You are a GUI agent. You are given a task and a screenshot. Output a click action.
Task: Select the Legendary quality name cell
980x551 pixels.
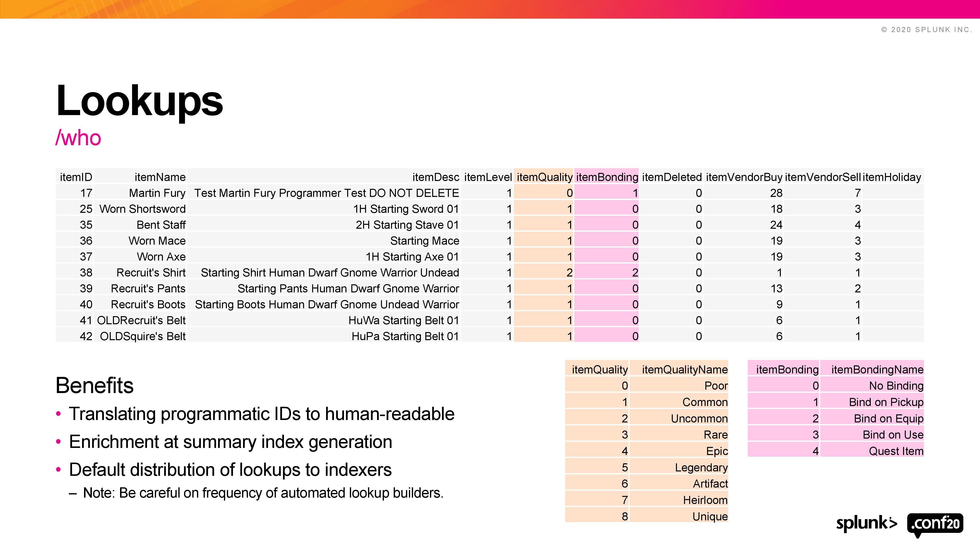click(701, 467)
